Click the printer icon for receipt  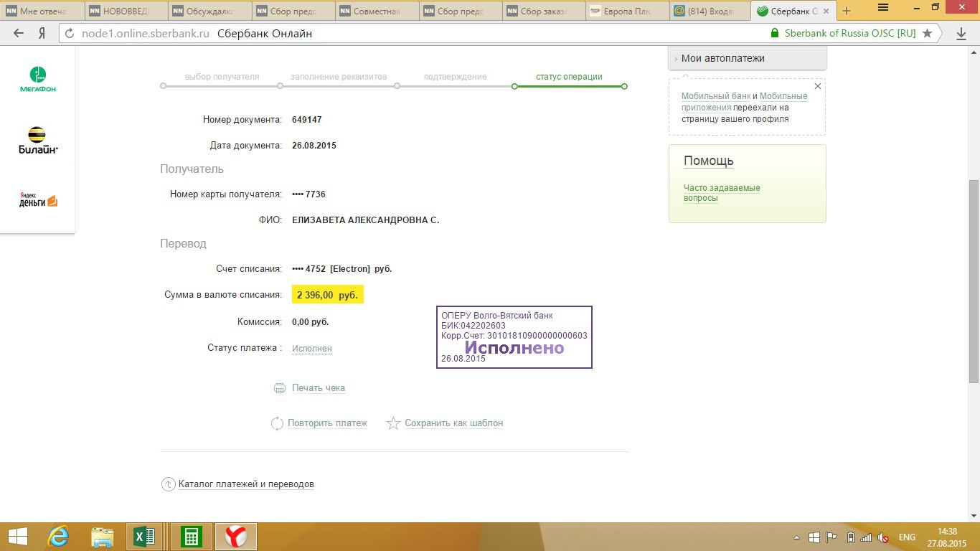point(280,388)
